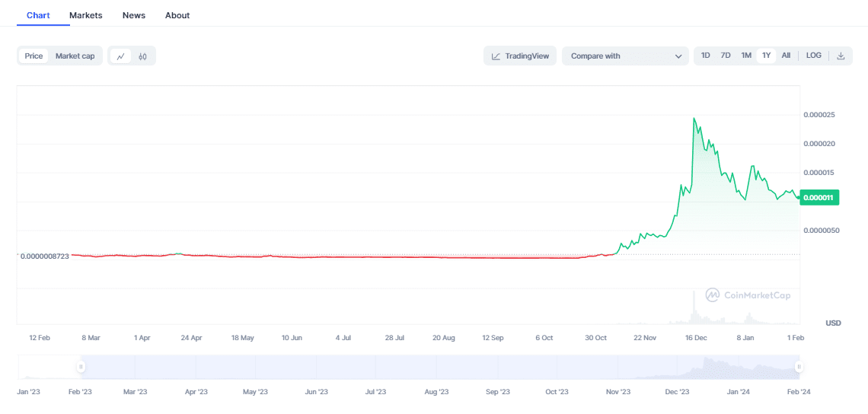Show the All time range
The height and width of the screenshot is (414, 868).
tap(786, 56)
